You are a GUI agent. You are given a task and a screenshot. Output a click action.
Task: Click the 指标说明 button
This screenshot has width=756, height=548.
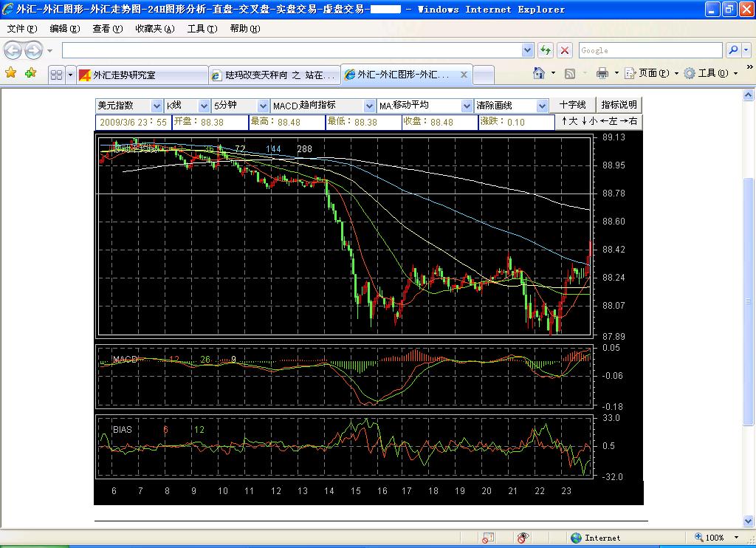(619, 105)
